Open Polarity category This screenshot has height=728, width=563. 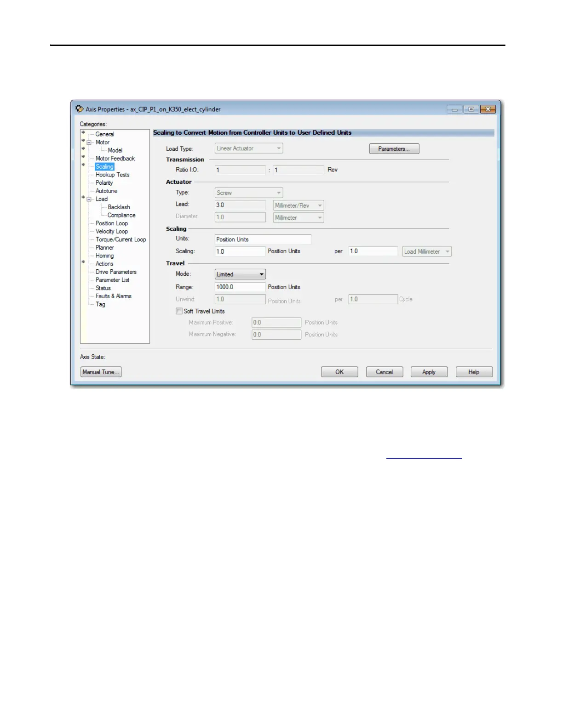coord(104,183)
